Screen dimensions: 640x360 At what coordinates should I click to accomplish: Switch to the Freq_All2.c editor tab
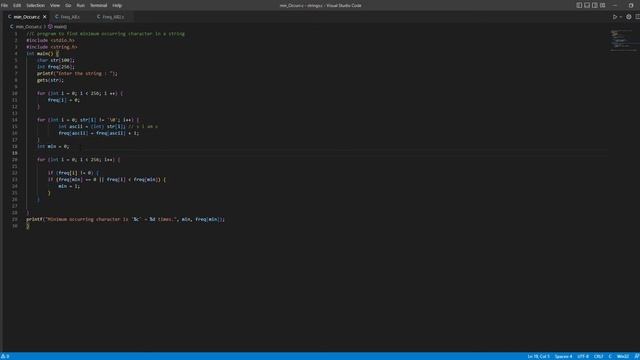pos(113,17)
